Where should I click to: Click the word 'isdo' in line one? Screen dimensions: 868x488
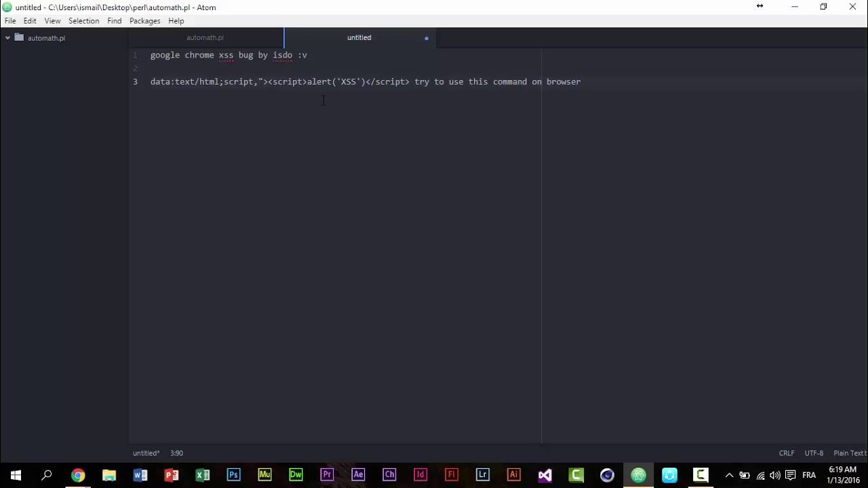(282, 55)
